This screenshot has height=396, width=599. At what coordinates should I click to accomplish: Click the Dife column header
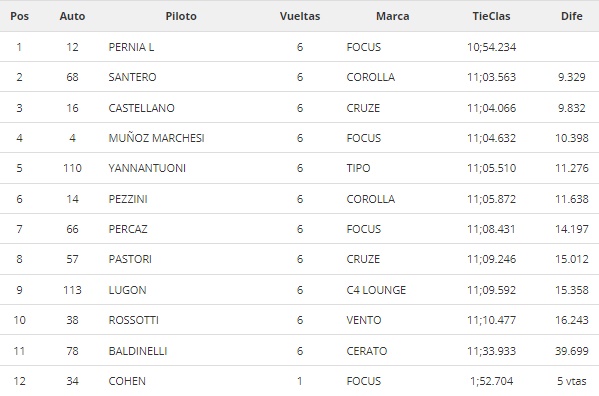pyautogui.click(x=571, y=16)
